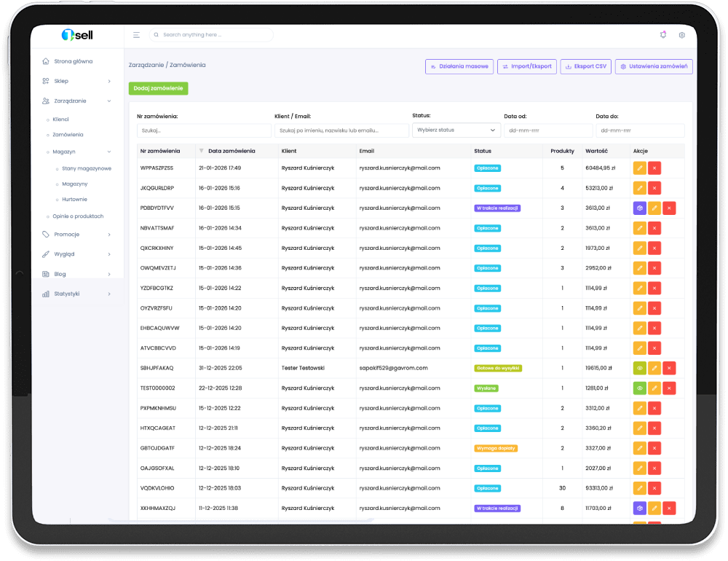Click the purple 'W trakcie realizacji' badge for PDBDYDTFVV
Screen dimensions: 728x561
pos(497,208)
